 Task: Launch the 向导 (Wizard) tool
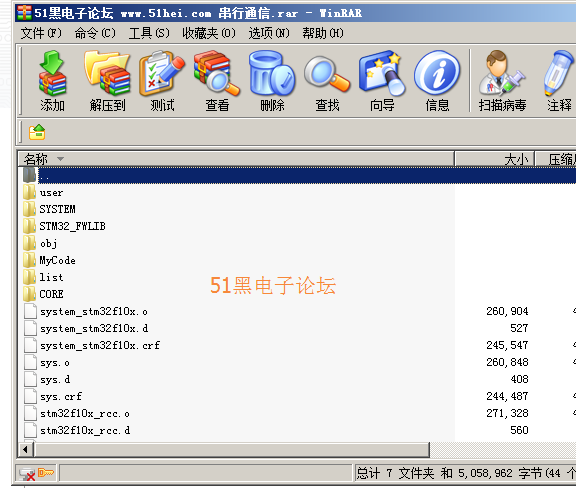pos(382,73)
